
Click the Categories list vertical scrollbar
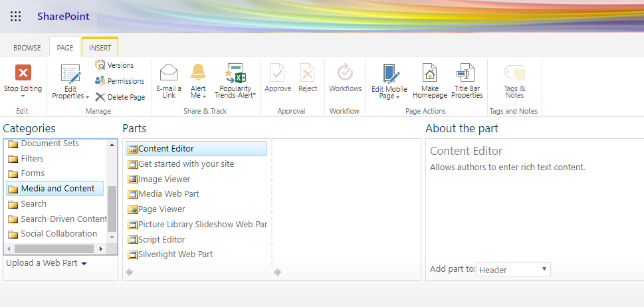112,191
